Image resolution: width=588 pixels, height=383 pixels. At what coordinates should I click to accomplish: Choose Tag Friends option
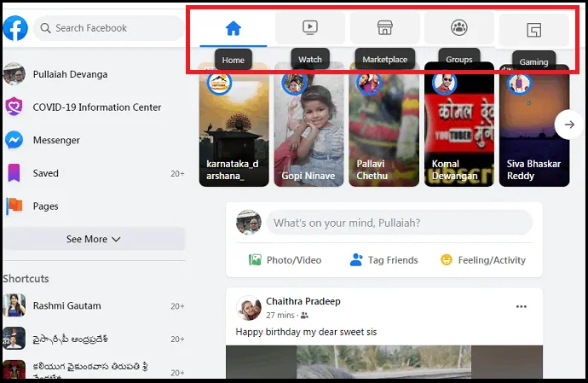click(383, 260)
